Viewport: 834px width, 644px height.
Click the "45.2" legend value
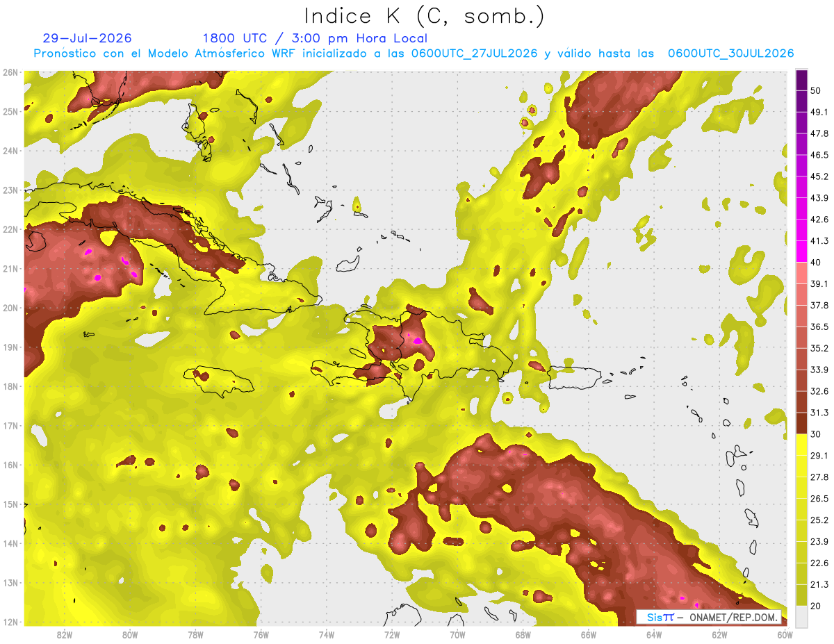point(820,176)
